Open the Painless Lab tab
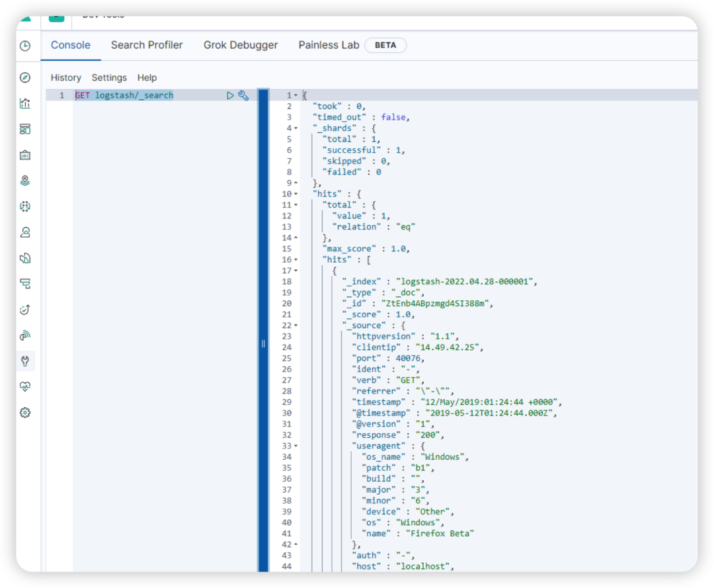 pyautogui.click(x=329, y=45)
